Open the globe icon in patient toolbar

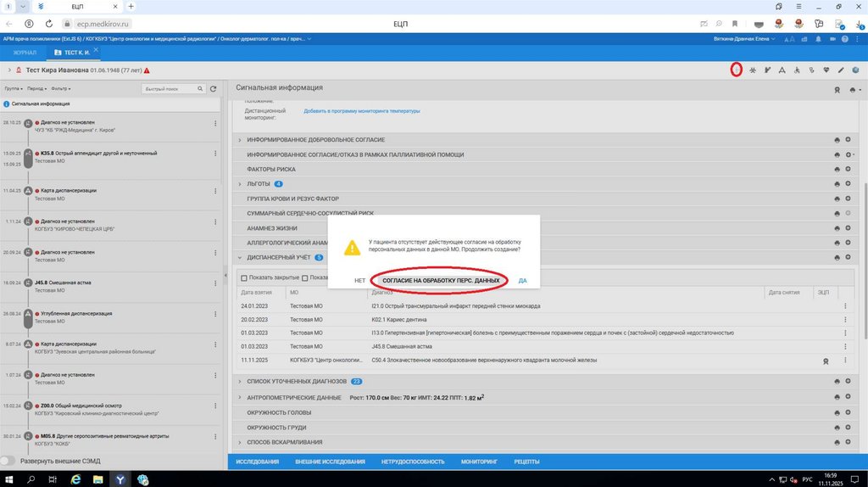(855, 70)
